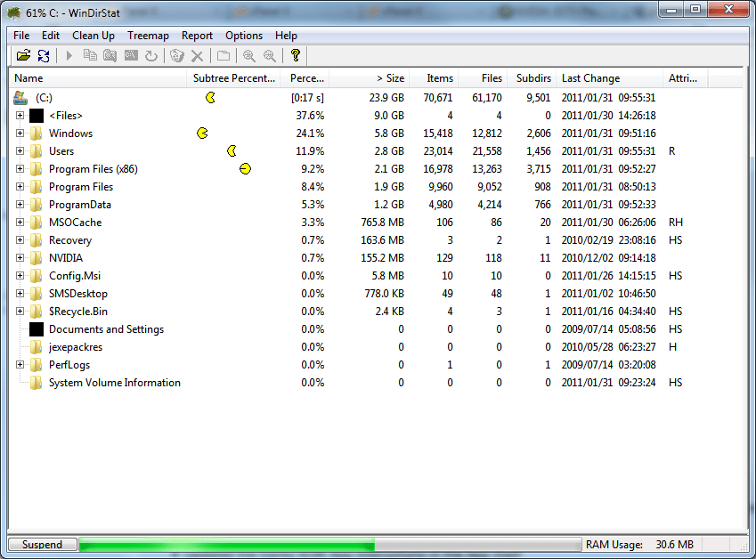Screen dimensions: 756x559
Task: Click the pacman icon in Program Files (x86) row
Action: tap(245, 168)
